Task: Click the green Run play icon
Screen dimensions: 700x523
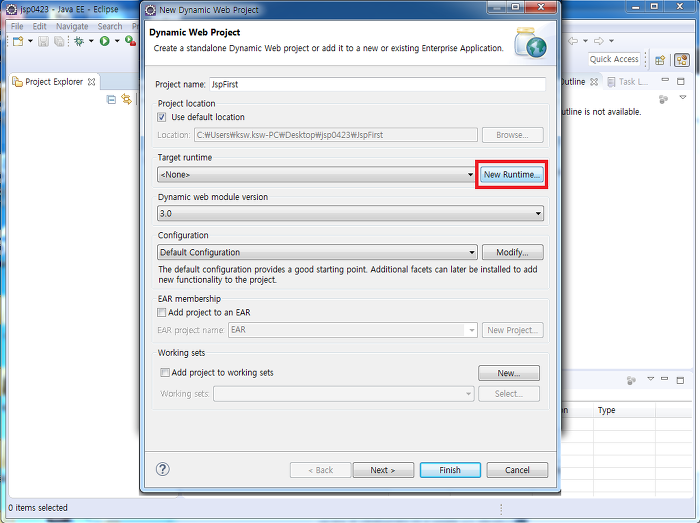Action: [104, 42]
